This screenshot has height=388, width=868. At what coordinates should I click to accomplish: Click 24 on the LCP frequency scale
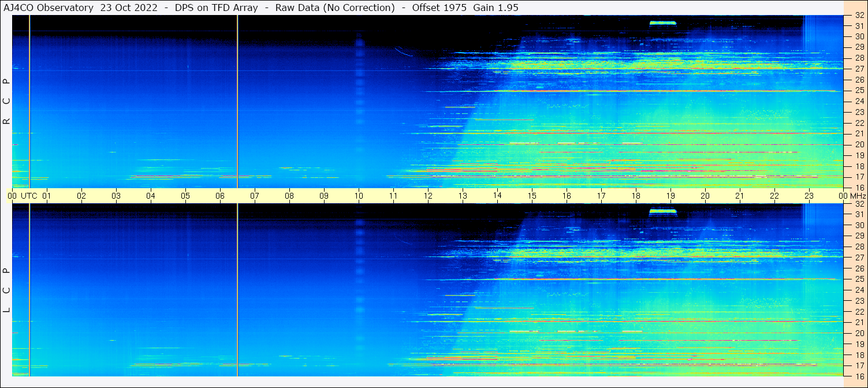[x=859, y=290]
